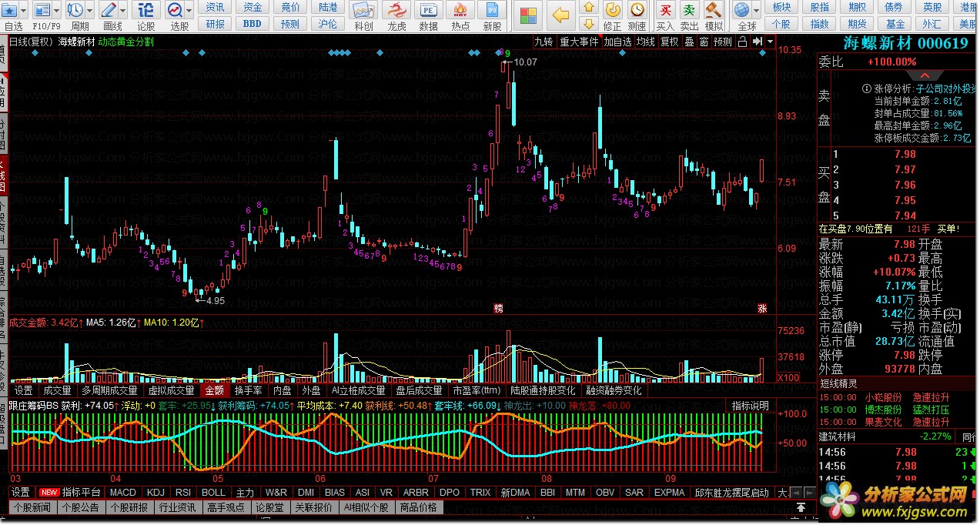Open the F10/F9 company info icon
Viewport: 980px width, 525px height.
pyautogui.click(x=42, y=10)
